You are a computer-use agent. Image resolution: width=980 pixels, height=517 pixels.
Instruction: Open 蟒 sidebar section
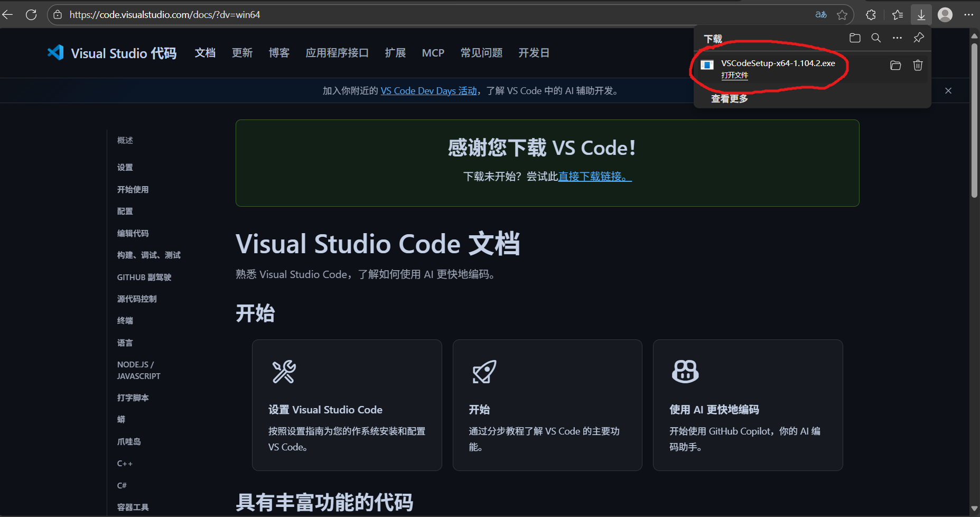click(x=122, y=420)
